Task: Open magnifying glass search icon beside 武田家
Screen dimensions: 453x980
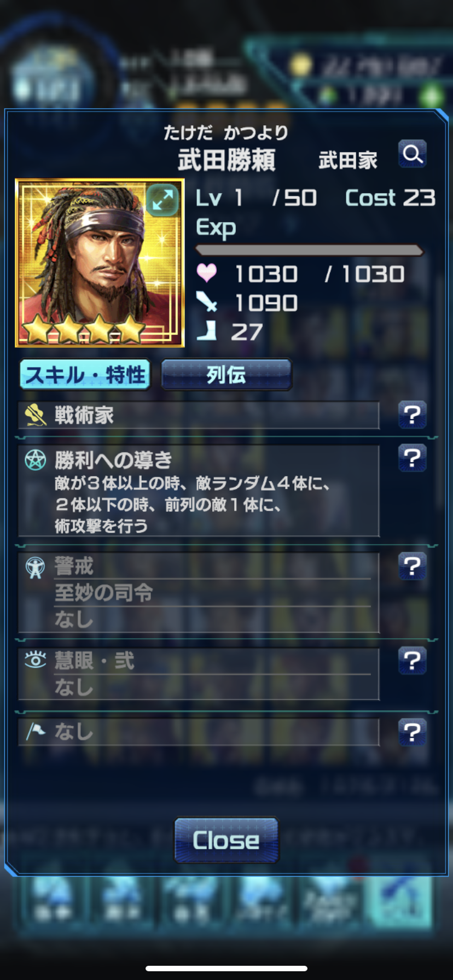Action: (x=413, y=155)
